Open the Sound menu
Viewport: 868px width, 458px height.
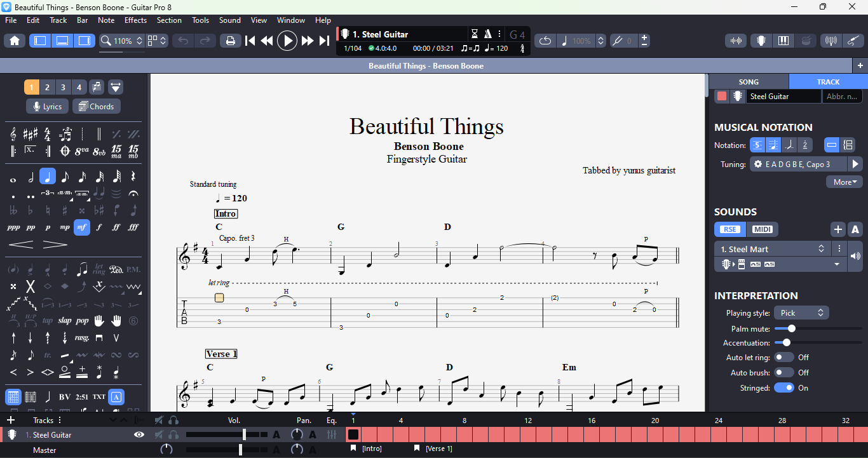coord(229,20)
